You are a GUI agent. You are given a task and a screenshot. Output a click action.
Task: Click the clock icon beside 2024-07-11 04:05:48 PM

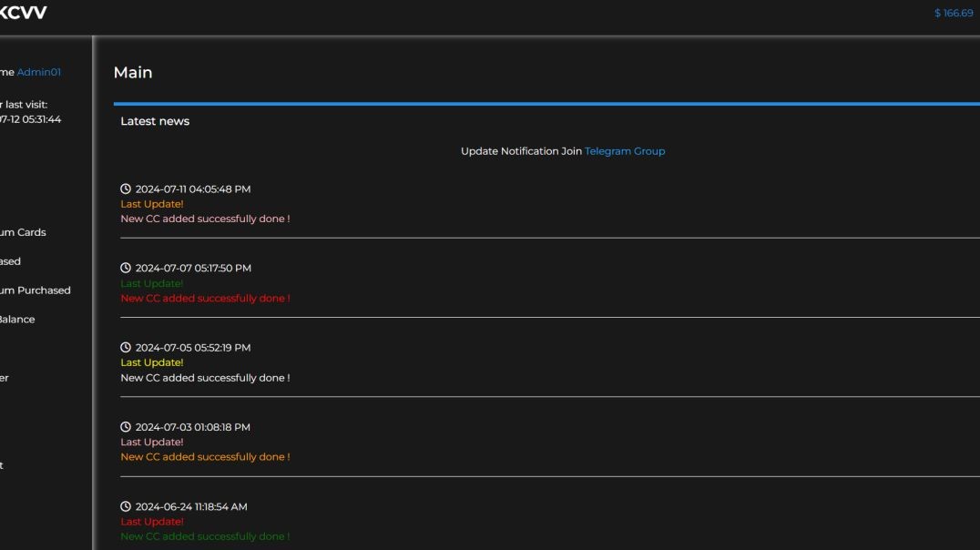[x=126, y=188]
